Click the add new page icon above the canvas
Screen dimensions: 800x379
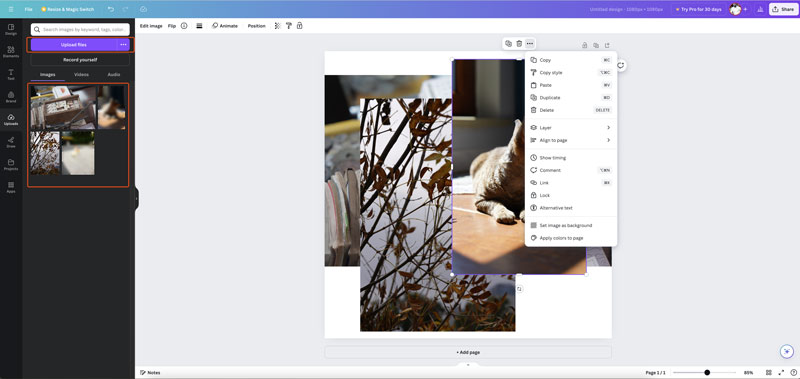click(607, 45)
